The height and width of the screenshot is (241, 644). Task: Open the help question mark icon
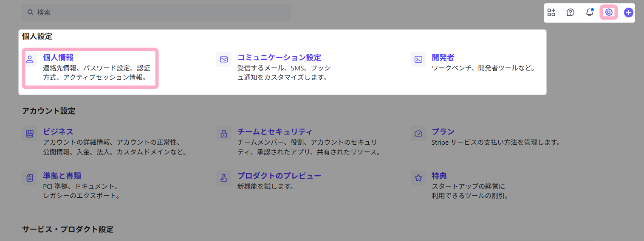point(571,13)
